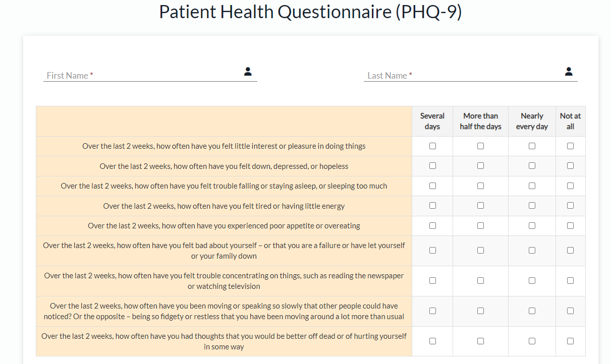Check Nearly every day for feeling tired
This screenshot has width=611, height=364.
click(x=532, y=206)
